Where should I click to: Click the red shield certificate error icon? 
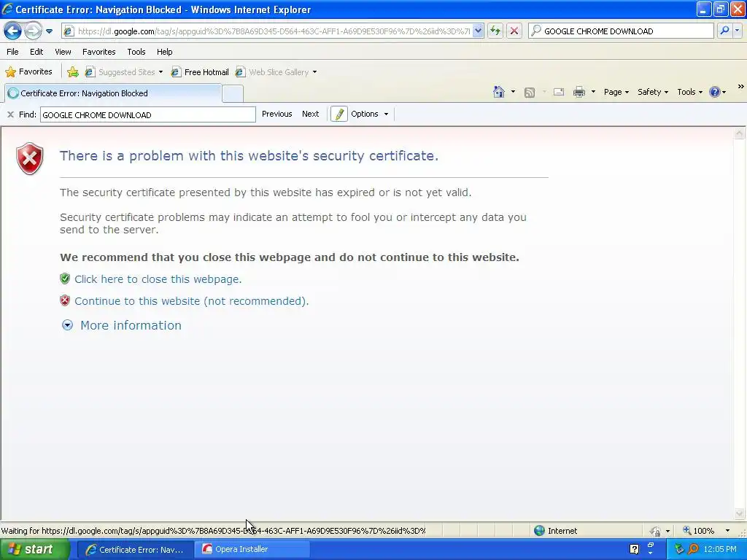coord(29,158)
